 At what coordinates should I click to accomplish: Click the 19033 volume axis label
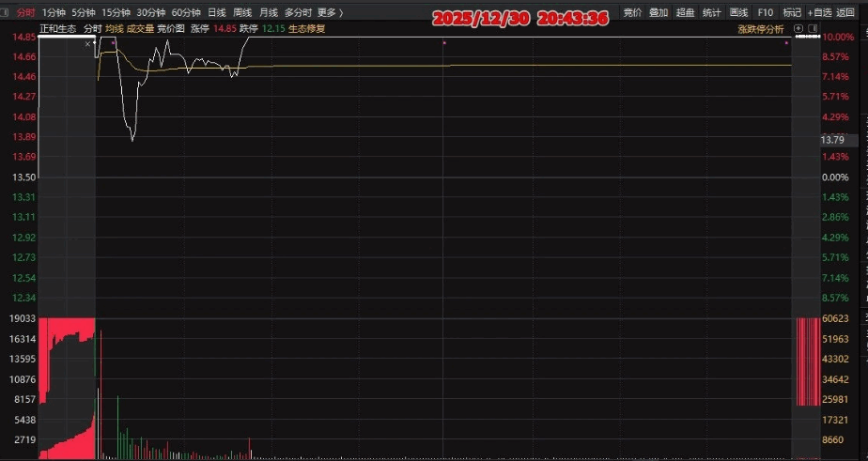23,319
